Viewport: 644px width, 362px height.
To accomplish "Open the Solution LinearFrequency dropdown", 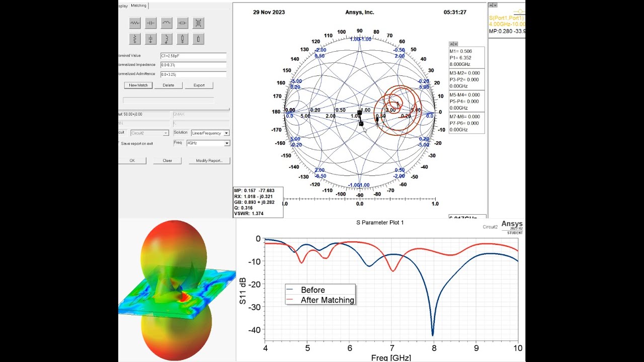I will 210,133.
